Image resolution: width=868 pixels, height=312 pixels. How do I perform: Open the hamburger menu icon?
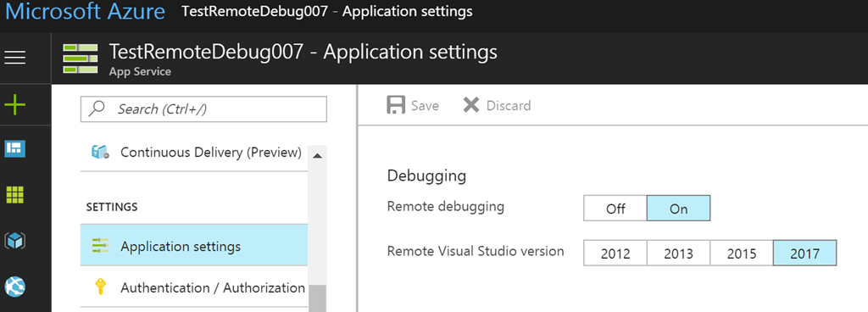pyautogui.click(x=15, y=57)
